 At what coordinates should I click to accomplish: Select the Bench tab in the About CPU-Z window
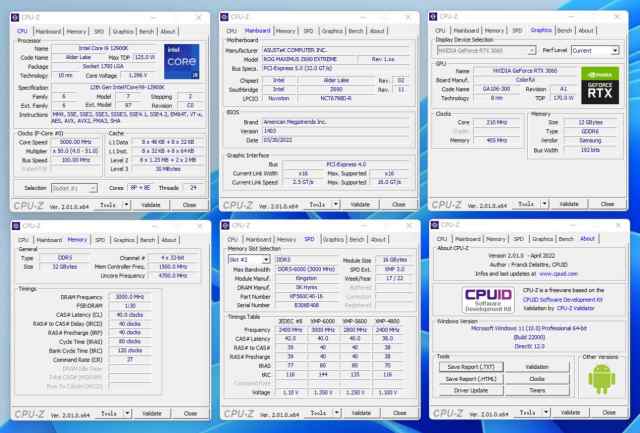click(x=566, y=239)
